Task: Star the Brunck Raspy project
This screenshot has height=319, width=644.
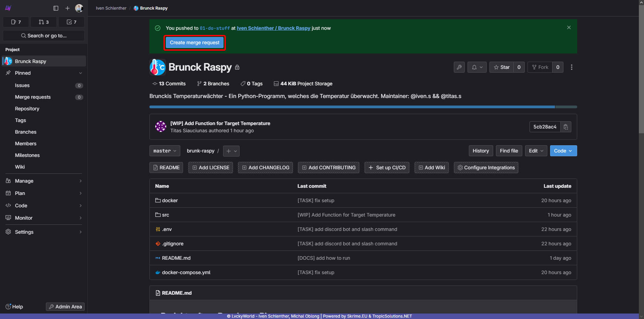Action: (501, 67)
